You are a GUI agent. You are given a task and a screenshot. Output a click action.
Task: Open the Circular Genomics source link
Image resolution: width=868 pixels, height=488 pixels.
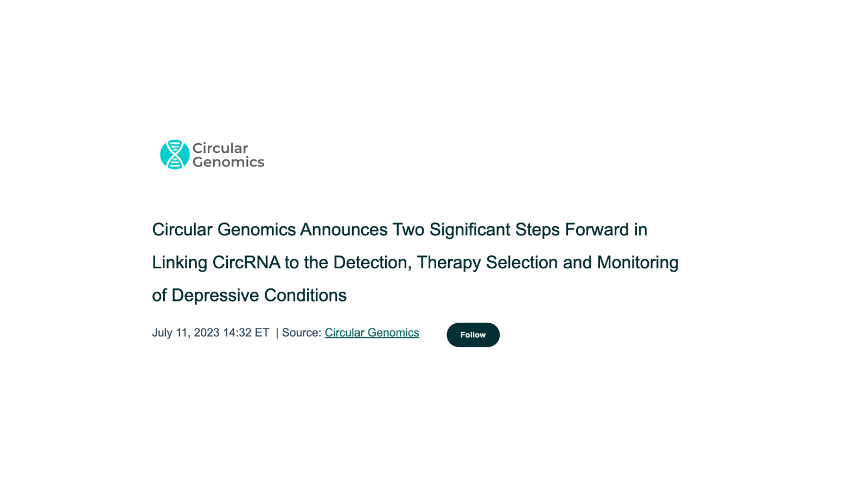[372, 332]
